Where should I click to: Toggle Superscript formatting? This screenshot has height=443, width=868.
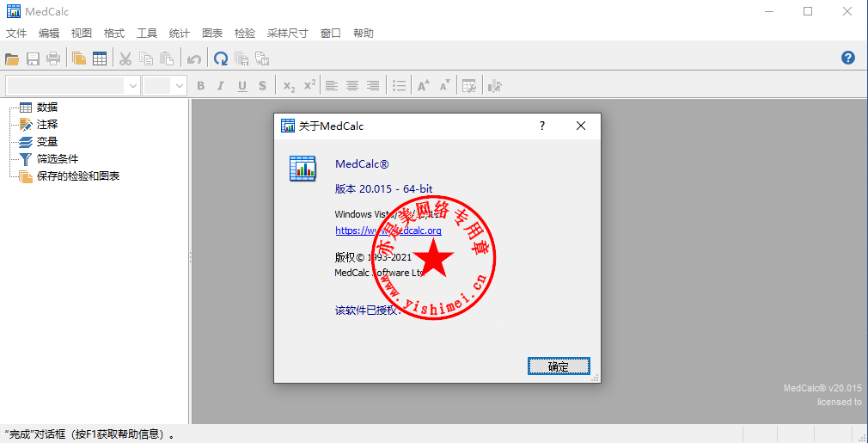coord(310,85)
